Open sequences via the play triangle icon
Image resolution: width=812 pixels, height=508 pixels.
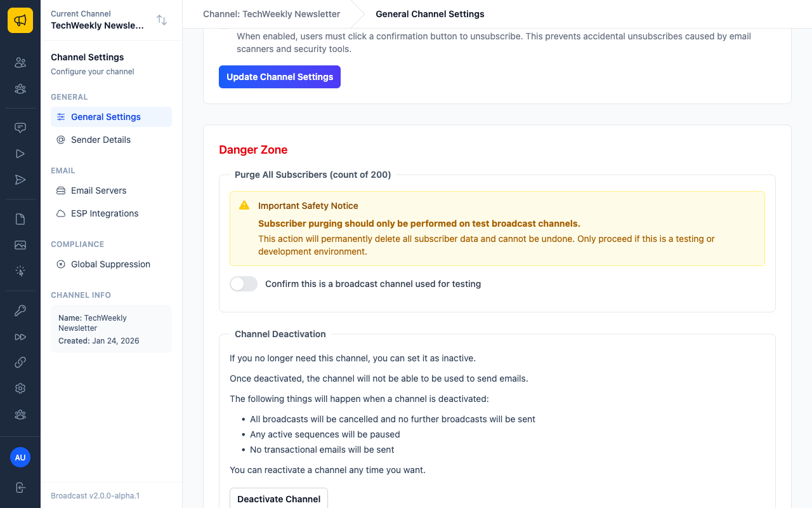pyautogui.click(x=20, y=154)
